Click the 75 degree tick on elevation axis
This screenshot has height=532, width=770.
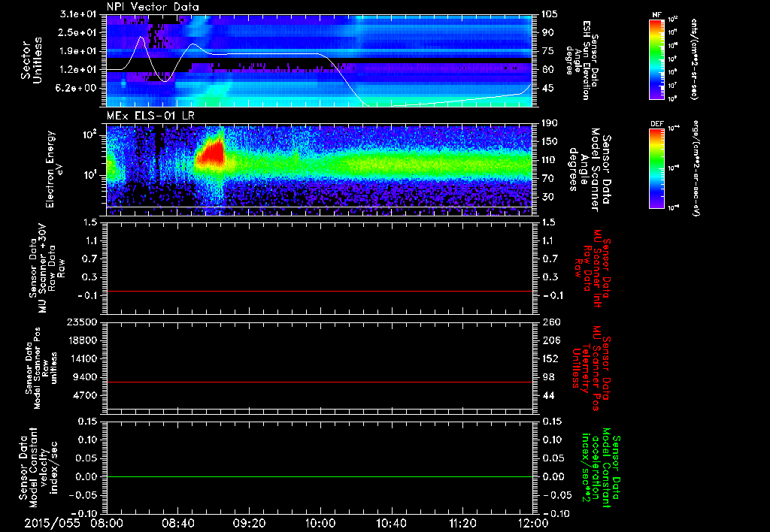[547, 51]
